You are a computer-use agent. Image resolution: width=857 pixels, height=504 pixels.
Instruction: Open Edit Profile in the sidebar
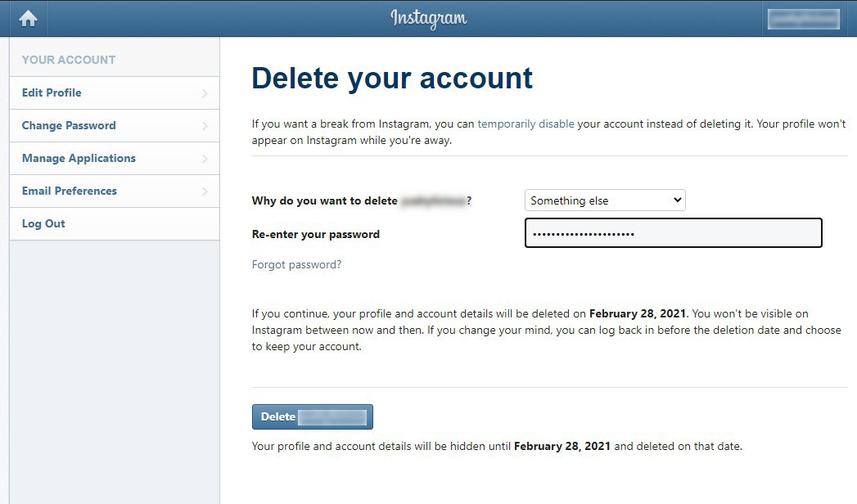coord(52,92)
